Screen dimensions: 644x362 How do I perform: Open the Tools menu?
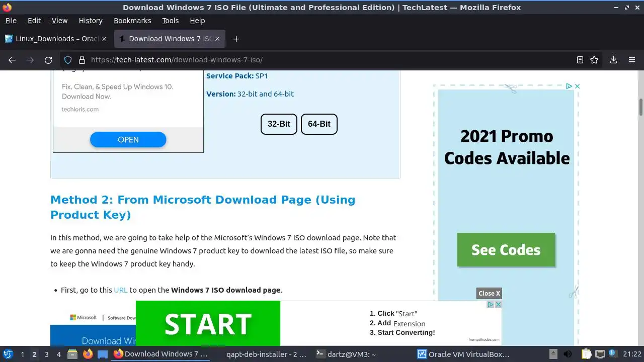[171, 21]
